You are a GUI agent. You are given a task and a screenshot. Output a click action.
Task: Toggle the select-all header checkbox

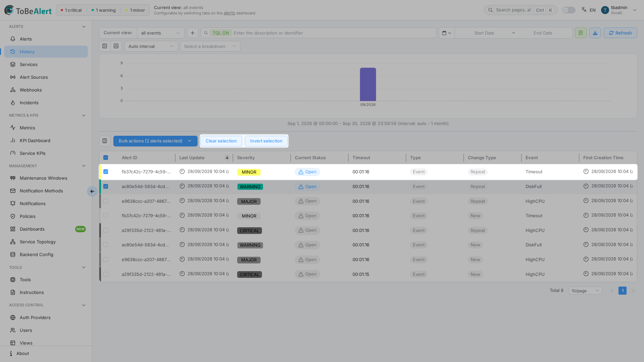[x=106, y=158]
